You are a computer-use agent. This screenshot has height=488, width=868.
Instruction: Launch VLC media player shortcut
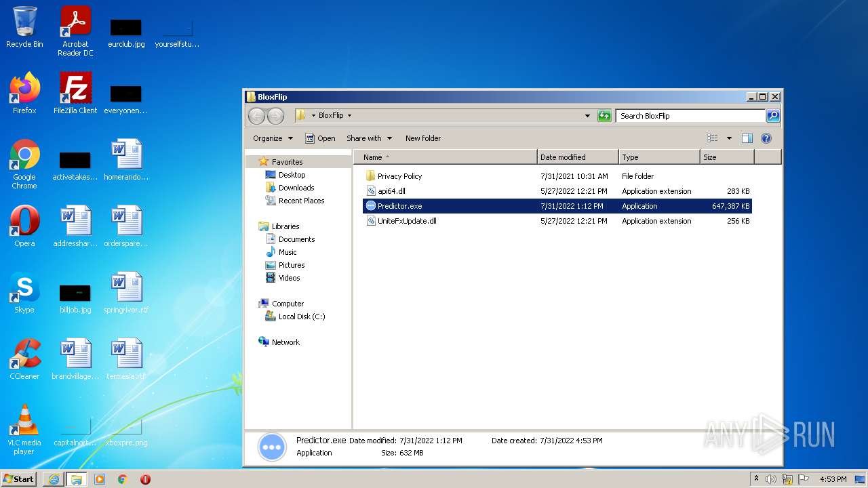point(24,430)
